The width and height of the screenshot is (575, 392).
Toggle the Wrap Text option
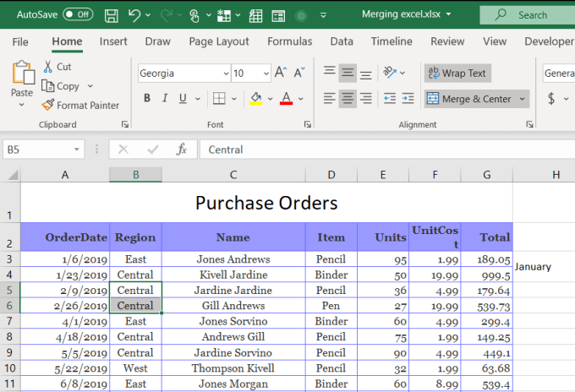click(x=457, y=73)
